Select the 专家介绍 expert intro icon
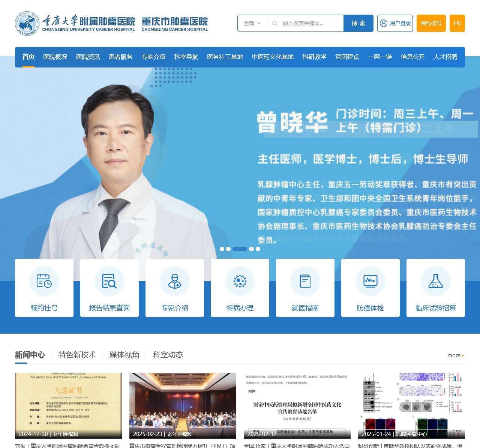The width and height of the screenshot is (480, 448). [x=174, y=288]
